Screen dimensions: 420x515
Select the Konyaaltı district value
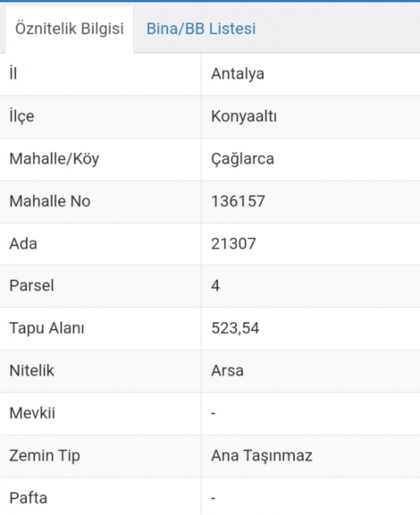click(244, 116)
